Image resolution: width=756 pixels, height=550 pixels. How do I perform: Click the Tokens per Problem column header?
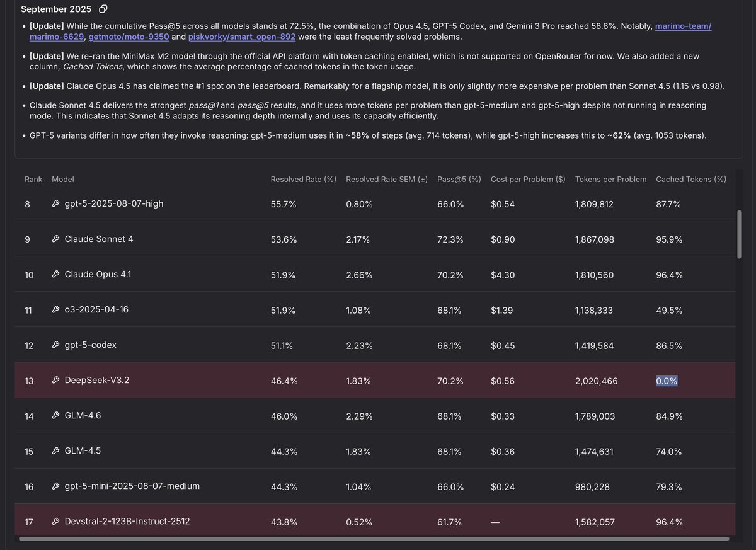pos(610,180)
